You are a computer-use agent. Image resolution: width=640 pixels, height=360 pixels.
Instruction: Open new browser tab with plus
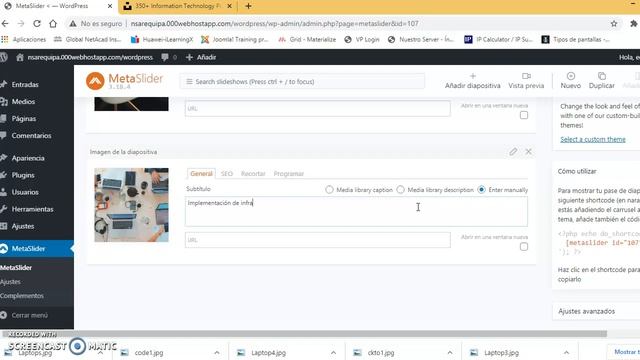pos(248,6)
